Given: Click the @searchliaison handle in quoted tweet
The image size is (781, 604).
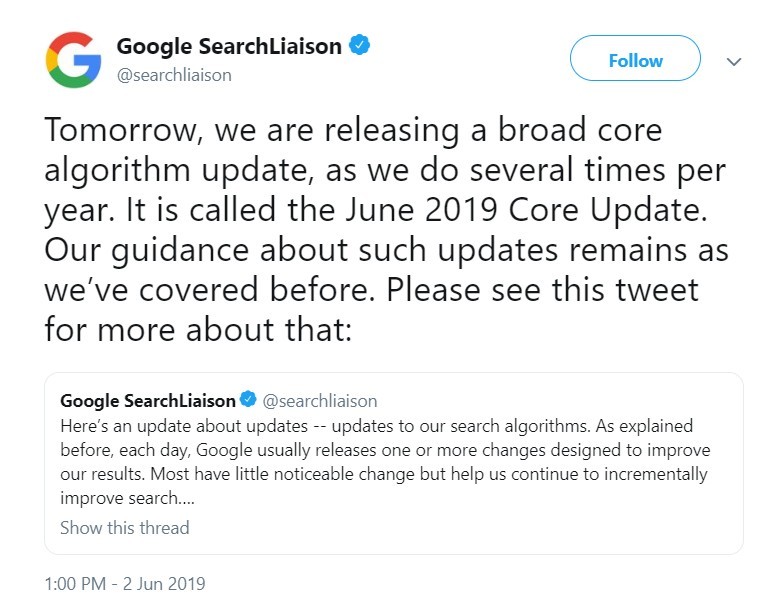Looking at the screenshot, I should click(x=313, y=401).
